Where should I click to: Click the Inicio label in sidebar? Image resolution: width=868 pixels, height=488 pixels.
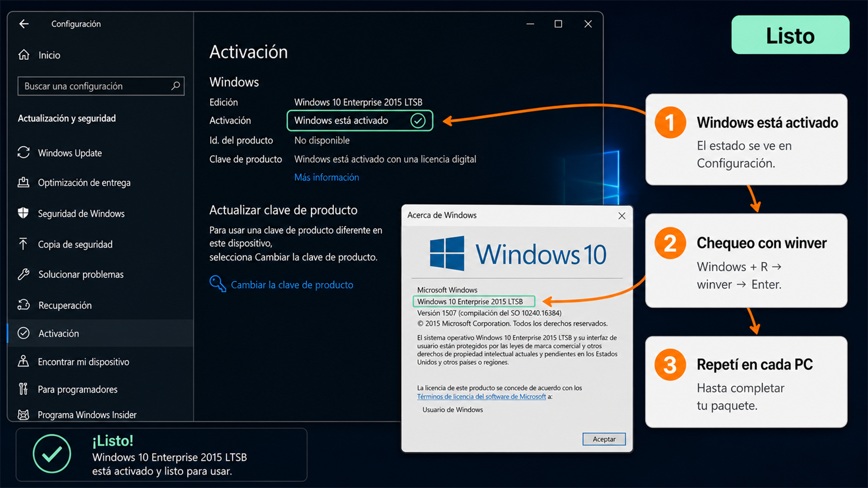click(49, 55)
